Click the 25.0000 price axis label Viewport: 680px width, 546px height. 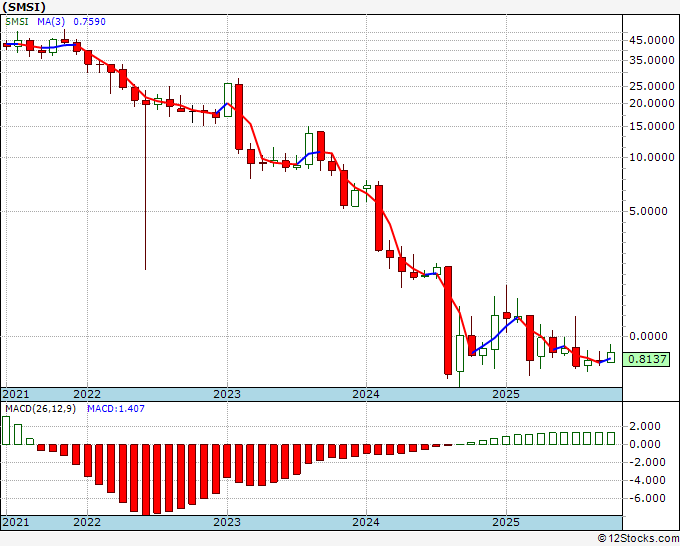(x=652, y=86)
